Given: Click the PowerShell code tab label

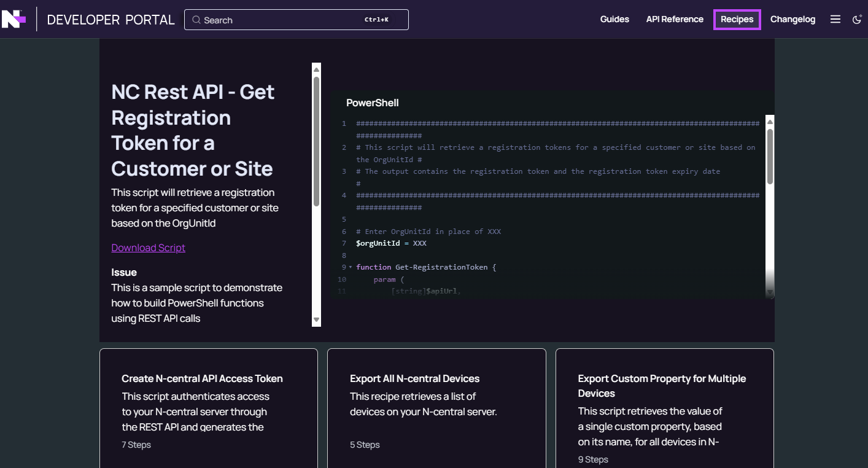Looking at the screenshot, I should click(372, 103).
